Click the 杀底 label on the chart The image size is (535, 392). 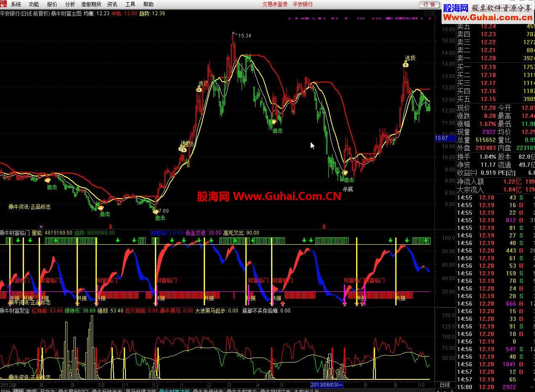348,189
